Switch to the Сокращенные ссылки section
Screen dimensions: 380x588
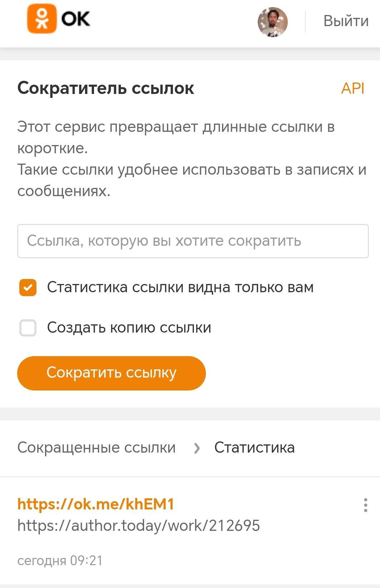97,448
